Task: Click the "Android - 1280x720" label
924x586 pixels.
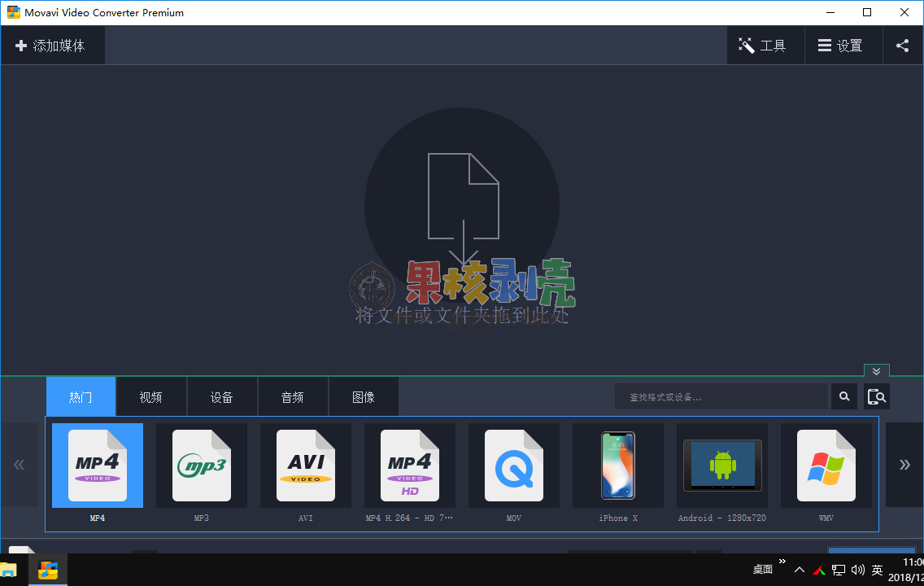Action: [722, 518]
